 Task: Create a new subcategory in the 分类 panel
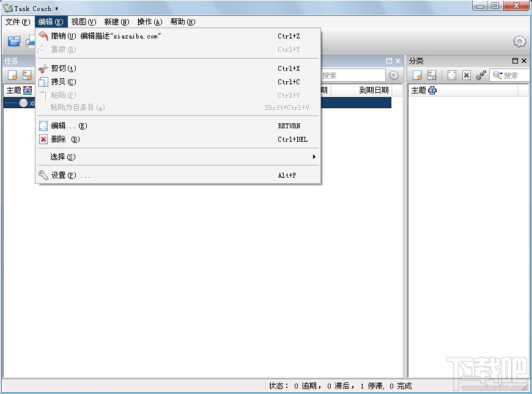(x=432, y=75)
